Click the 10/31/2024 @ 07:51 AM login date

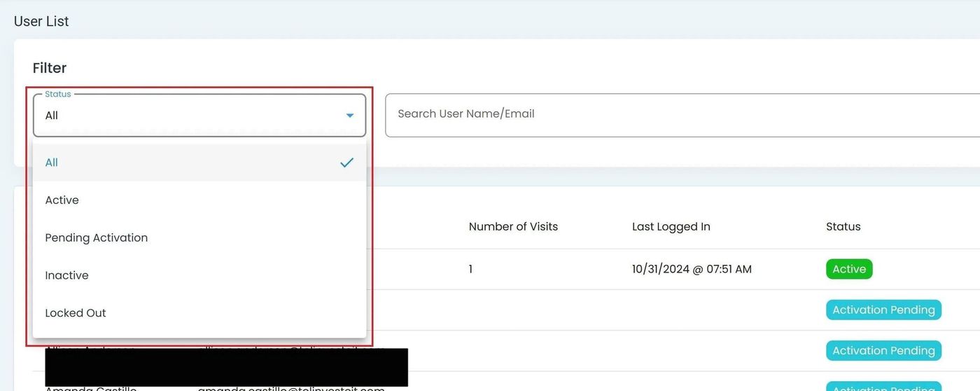coord(691,269)
